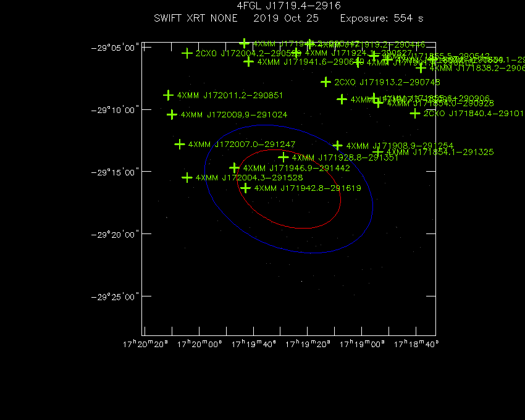Click the cross marker for 4XMM J172004.3-291528
Viewport: 525px width, 420px height.
pos(187,177)
